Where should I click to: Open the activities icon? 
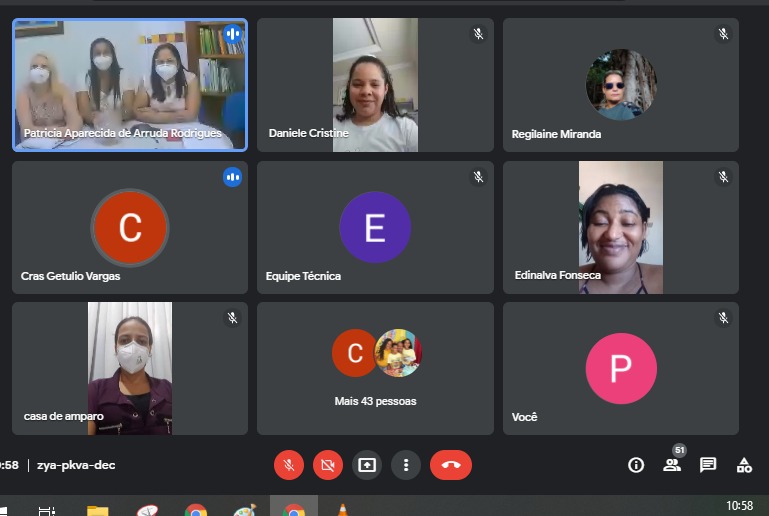[x=744, y=465]
